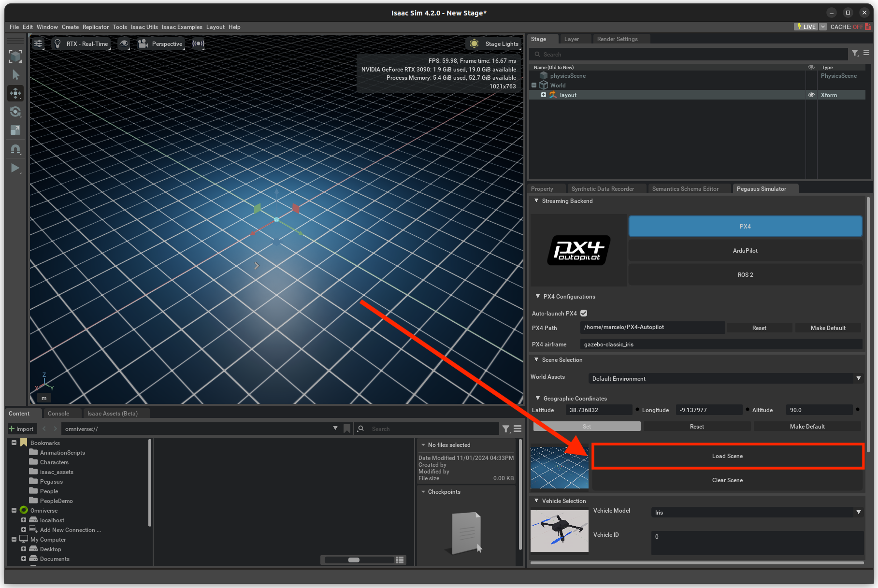Reset the PX4 Path
Screen dimensions: 878x588
pos(759,328)
